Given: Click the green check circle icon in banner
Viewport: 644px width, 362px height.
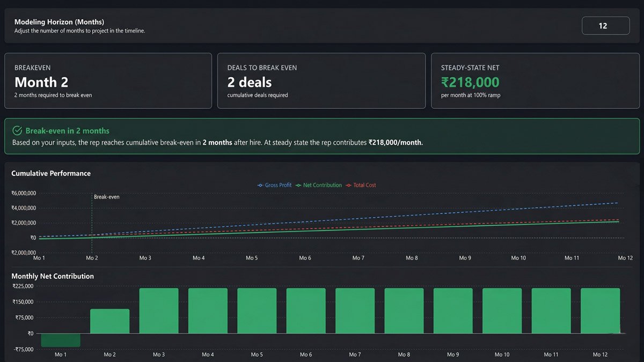Looking at the screenshot, I should 17,131.
